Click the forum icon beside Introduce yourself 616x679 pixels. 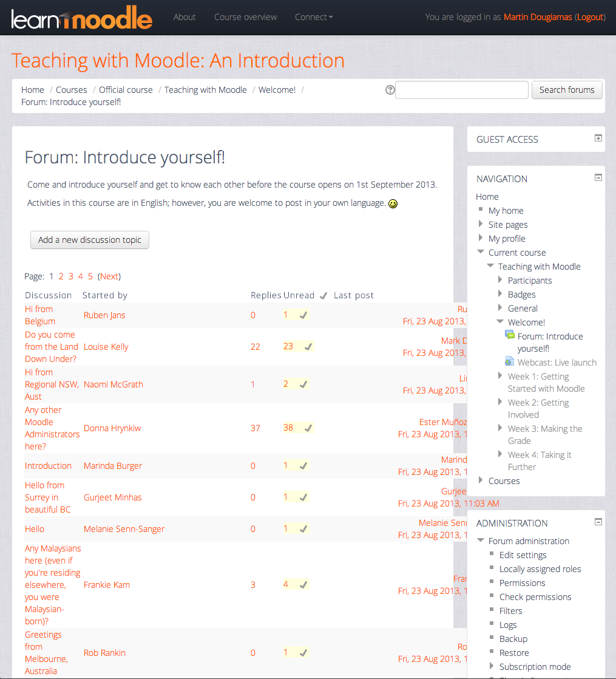pos(510,335)
